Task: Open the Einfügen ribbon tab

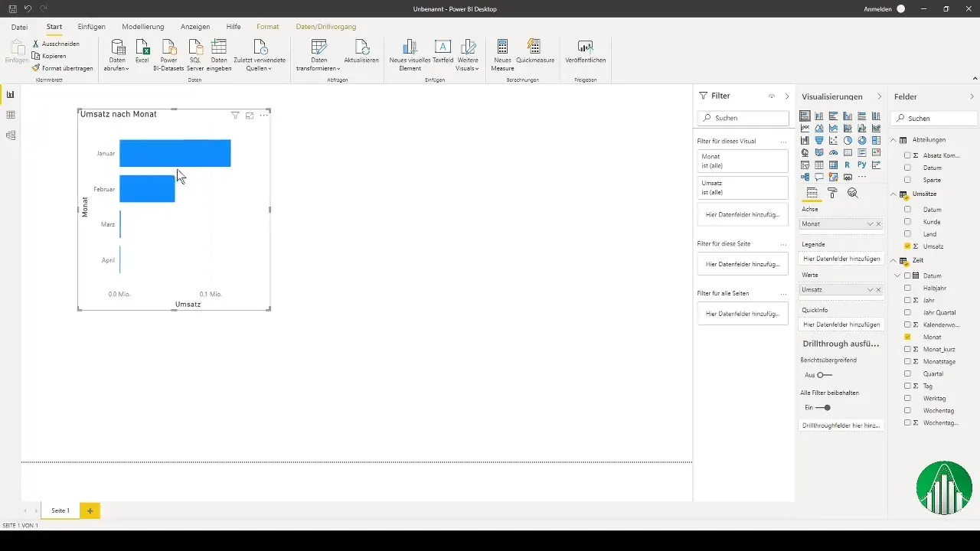Action: pyautogui.click(x=92, y=27)
